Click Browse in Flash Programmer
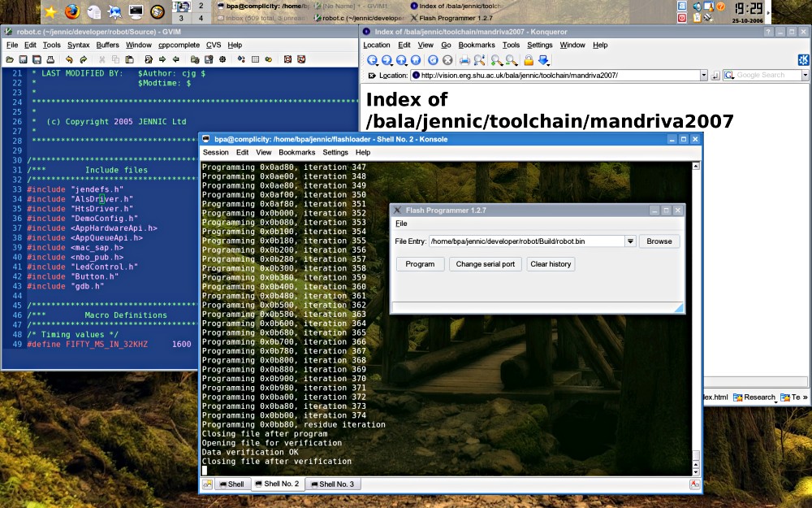This screenshot has width=812, height=508. pos(659,241)
